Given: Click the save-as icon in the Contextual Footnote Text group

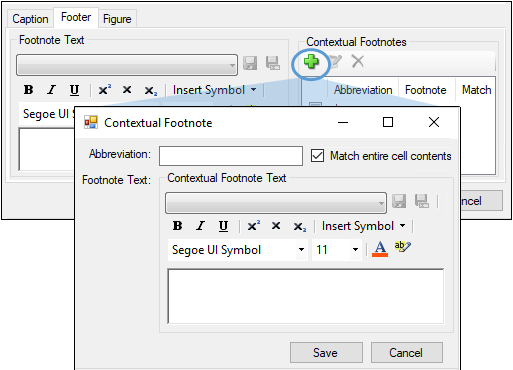Looking at the screenshot, I should (x=422, y=201).
